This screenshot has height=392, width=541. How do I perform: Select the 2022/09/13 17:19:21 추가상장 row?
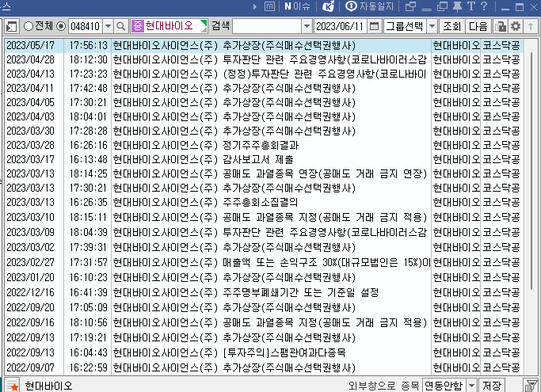[x=264, y=337]
